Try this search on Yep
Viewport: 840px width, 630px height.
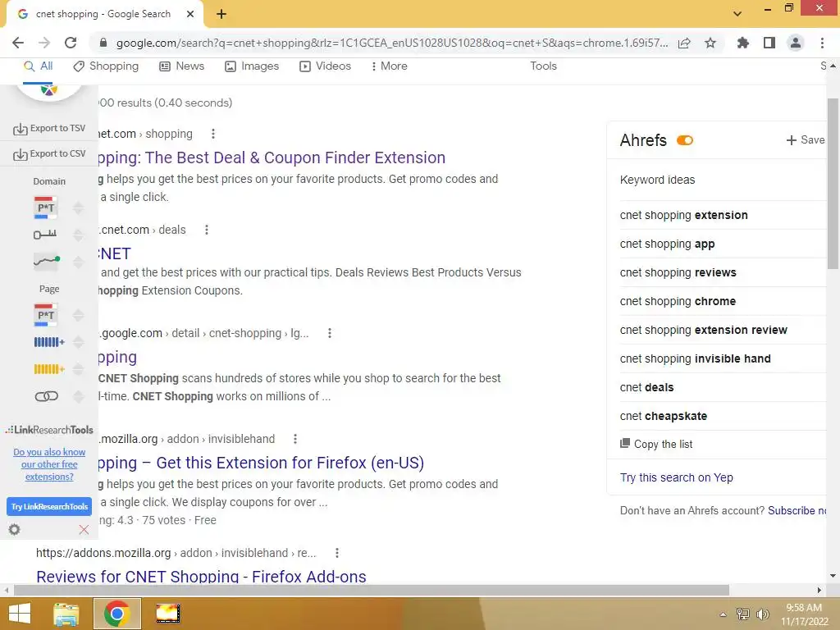tap(676, 477)
